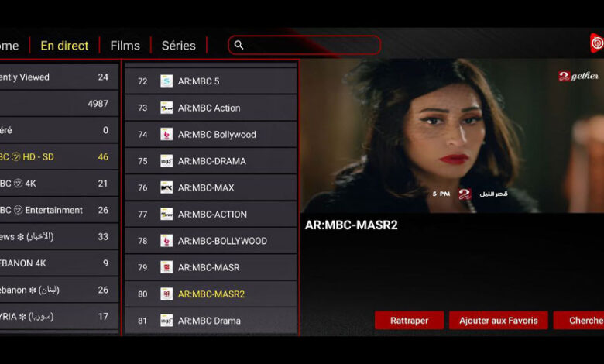Click the AR:MBC-MAX channel logo

166,187
